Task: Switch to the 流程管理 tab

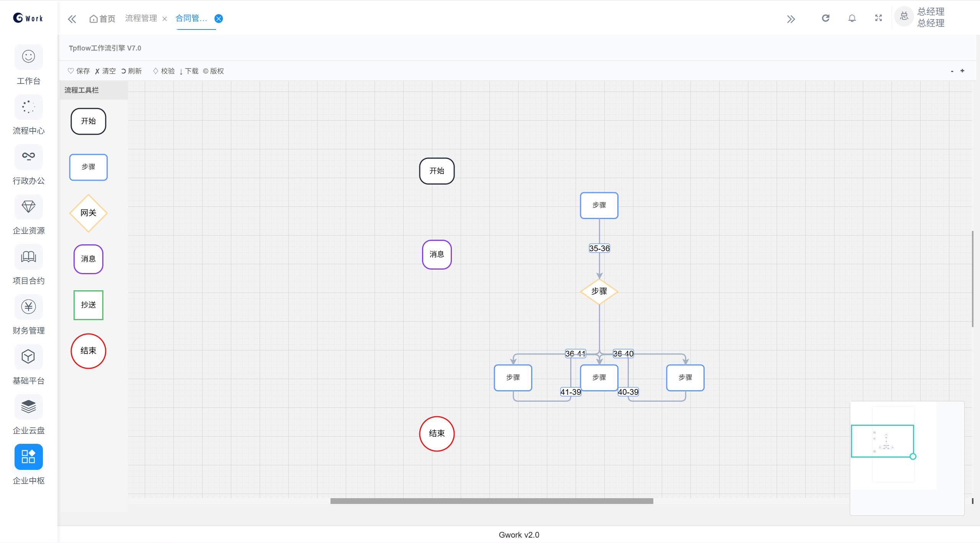Action: (141, 18)
